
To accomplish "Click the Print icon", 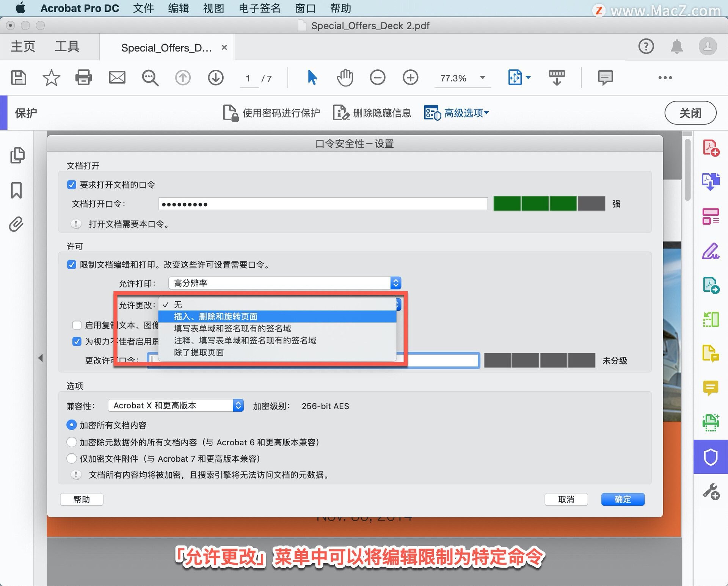I will (x=83, y=78).
